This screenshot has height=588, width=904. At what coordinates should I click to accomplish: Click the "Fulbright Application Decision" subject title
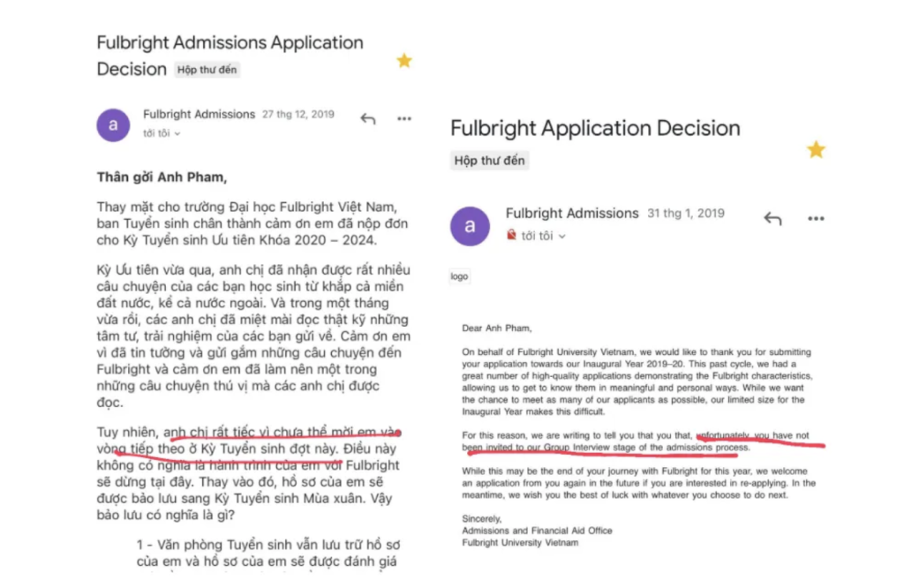[595, 128]
